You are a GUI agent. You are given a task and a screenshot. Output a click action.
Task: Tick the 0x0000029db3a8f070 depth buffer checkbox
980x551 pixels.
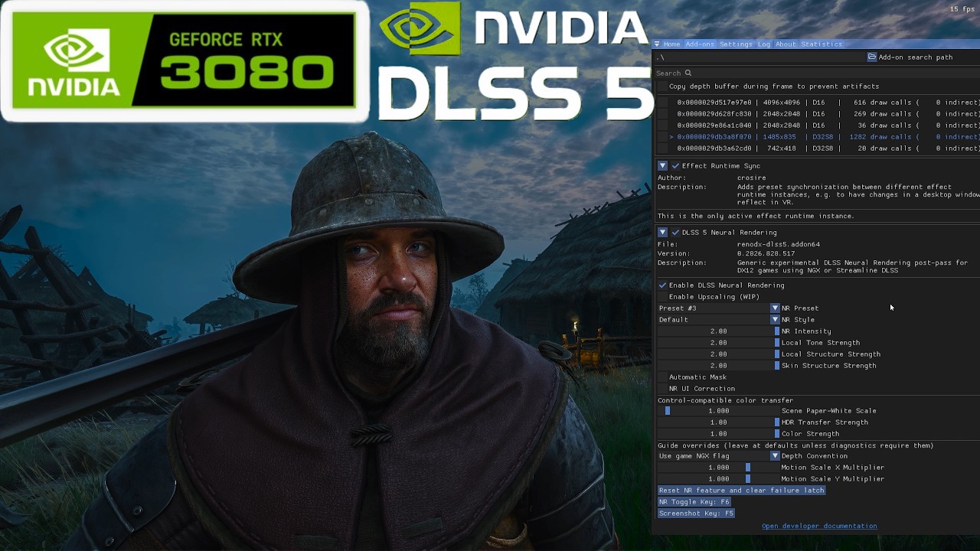[663, 137]
